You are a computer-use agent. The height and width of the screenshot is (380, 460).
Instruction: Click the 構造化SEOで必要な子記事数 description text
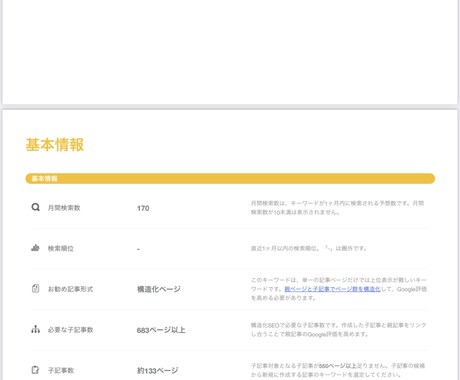tap(338, 330)
